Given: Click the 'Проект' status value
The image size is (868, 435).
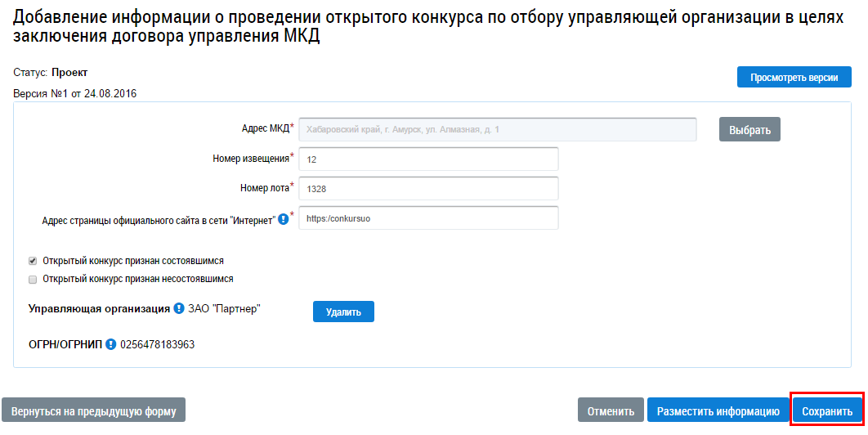Looking at the screenshot, I should pos(69,73).
